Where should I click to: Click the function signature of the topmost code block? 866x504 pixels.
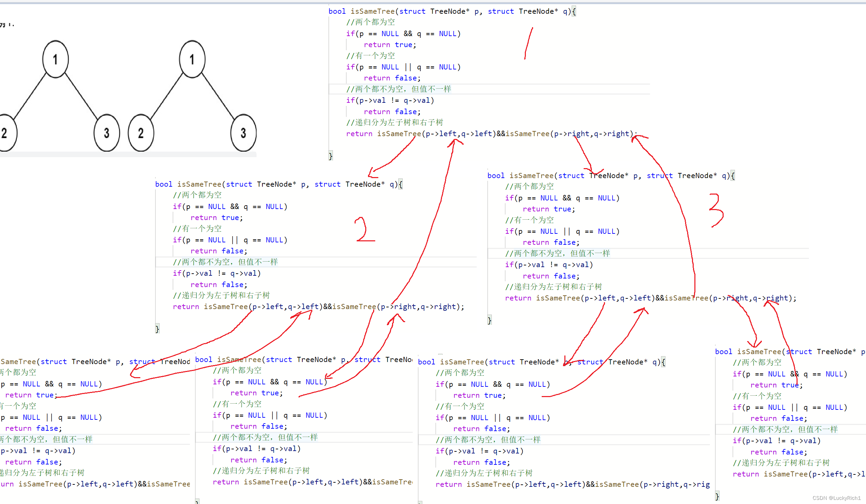452,11
